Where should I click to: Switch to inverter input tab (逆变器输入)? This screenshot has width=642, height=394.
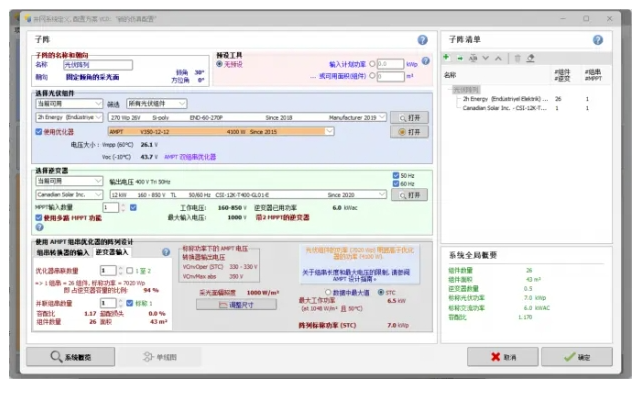click(x=112, y=252)
